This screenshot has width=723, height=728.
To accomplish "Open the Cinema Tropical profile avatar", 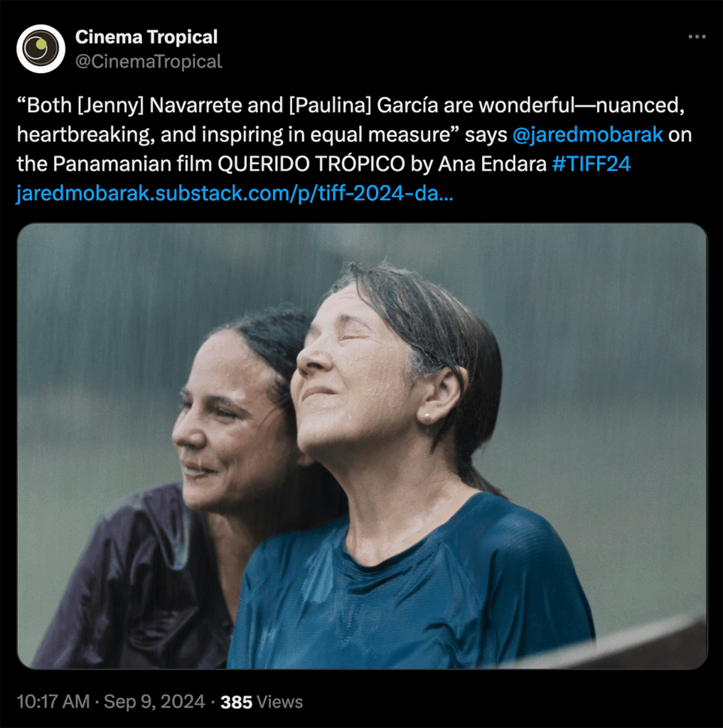I will (x=41, y=49).
